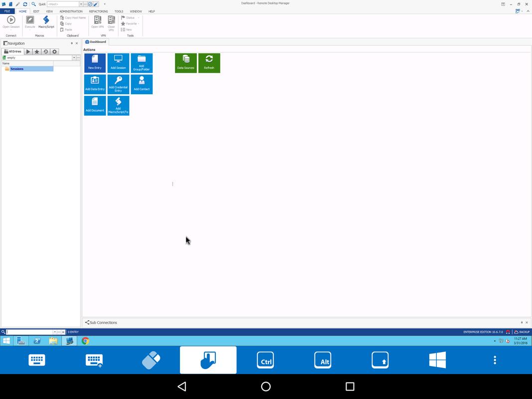
Task: Click the search magnifier in quick access toolbar
Action: 33,4
